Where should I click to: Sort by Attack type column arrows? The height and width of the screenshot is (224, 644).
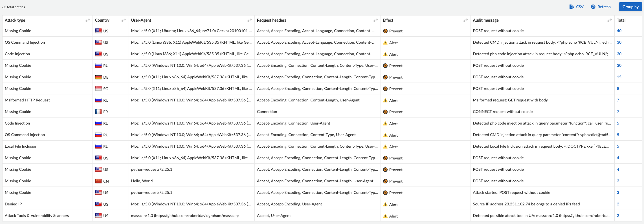(88, 20)
